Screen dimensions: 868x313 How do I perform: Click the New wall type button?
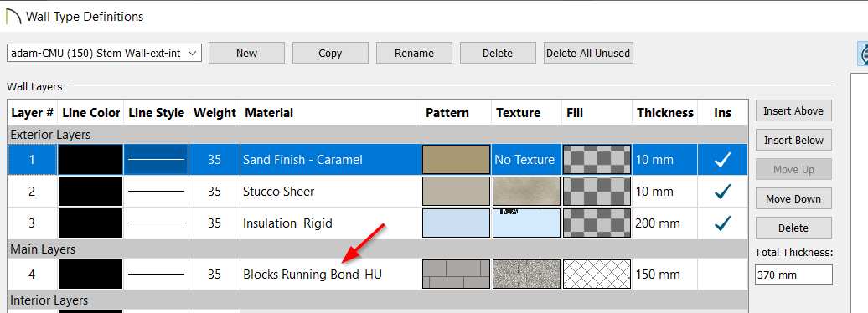[x=246, y=53]
